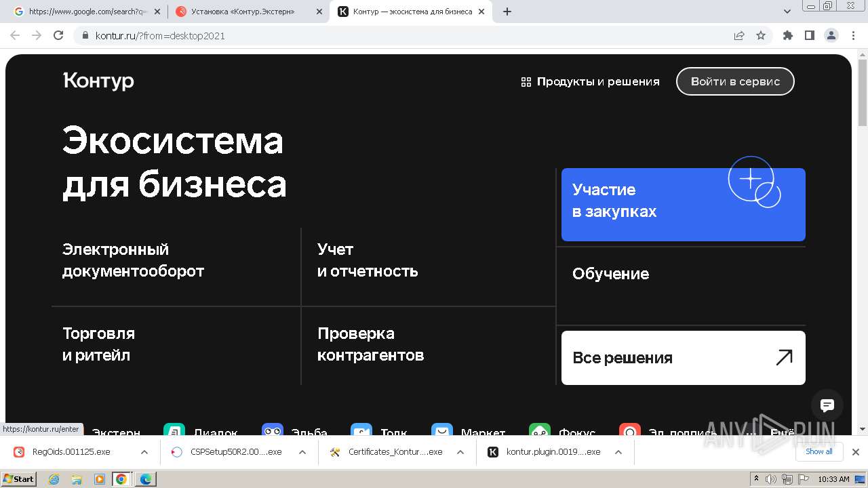Click Войти в сервис button
The image size is (868, 488).
click(x=735, y=81)
